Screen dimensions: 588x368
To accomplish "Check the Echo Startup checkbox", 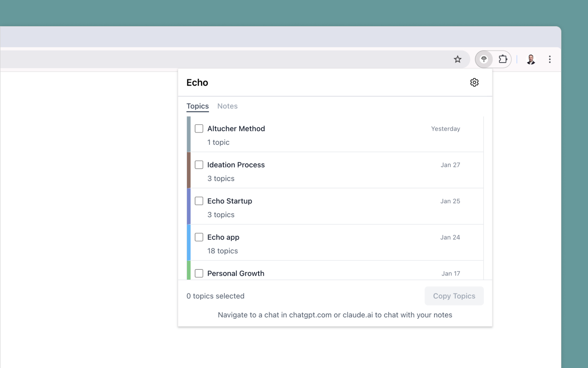I will 199,201.
